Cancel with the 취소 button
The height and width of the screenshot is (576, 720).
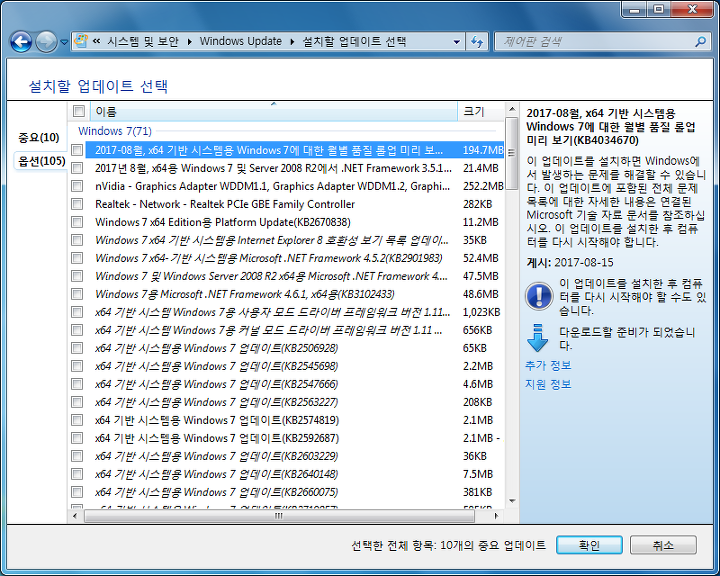[x=663, y=545]
